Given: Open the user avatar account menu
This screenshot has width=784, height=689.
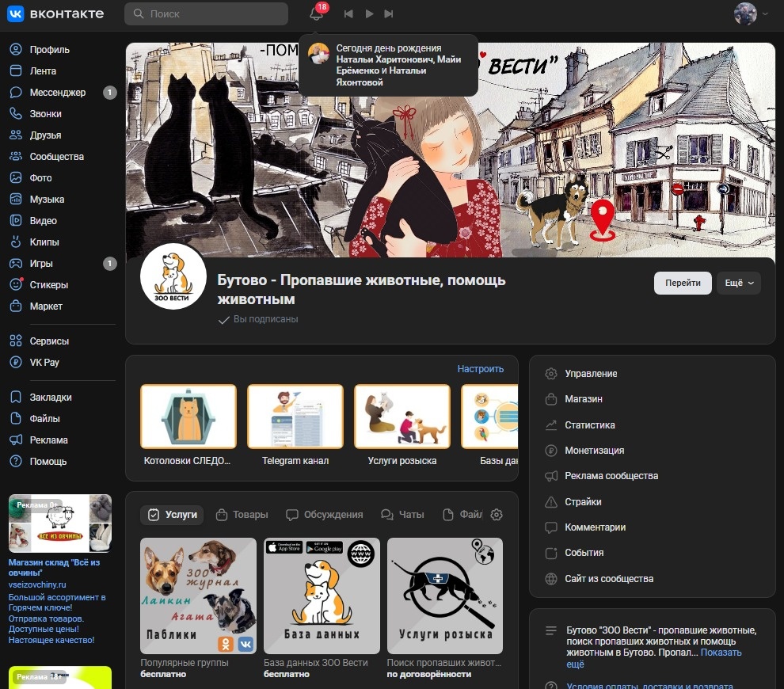Looking at the screenshot, I should (751, 13).
